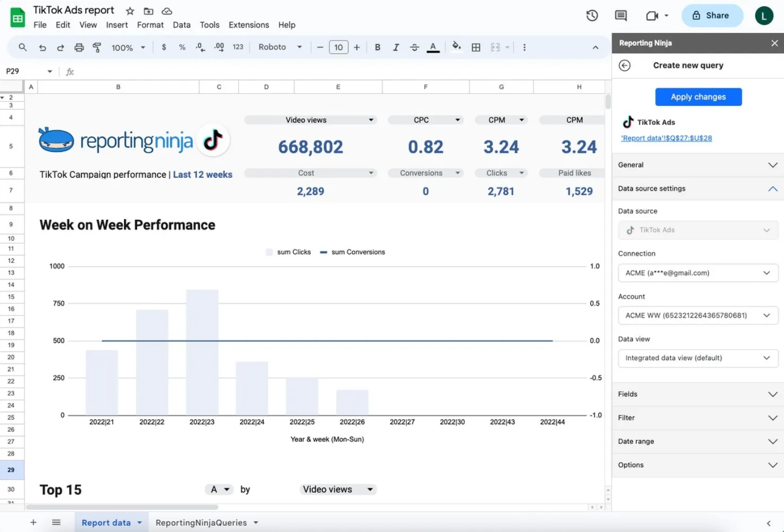This screenshot has height=532, width=784.
Task: Open the fill color picker
Action: [456, 46]
